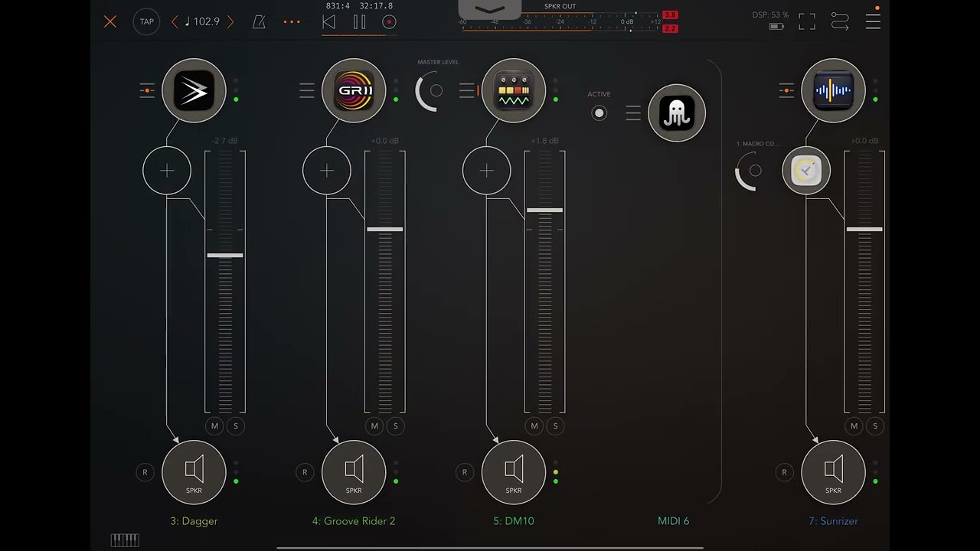Screen dimensions: 980x551
Task: Solo the Groove Rider 2 channel
Action: tap(396, 426)
